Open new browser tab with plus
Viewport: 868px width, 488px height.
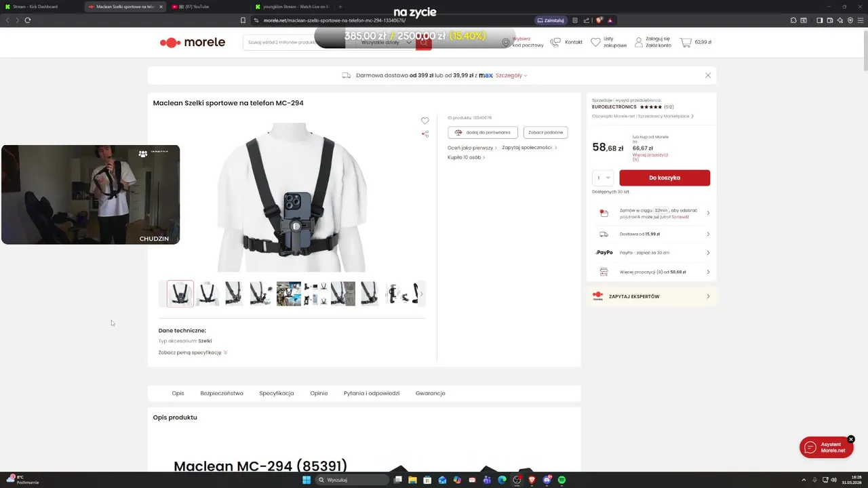[340, 6]
